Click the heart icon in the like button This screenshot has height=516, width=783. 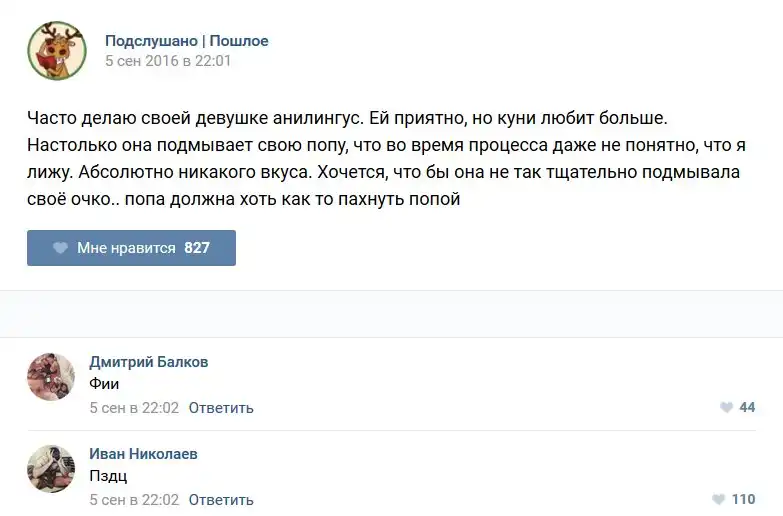(x=60, y=248)
